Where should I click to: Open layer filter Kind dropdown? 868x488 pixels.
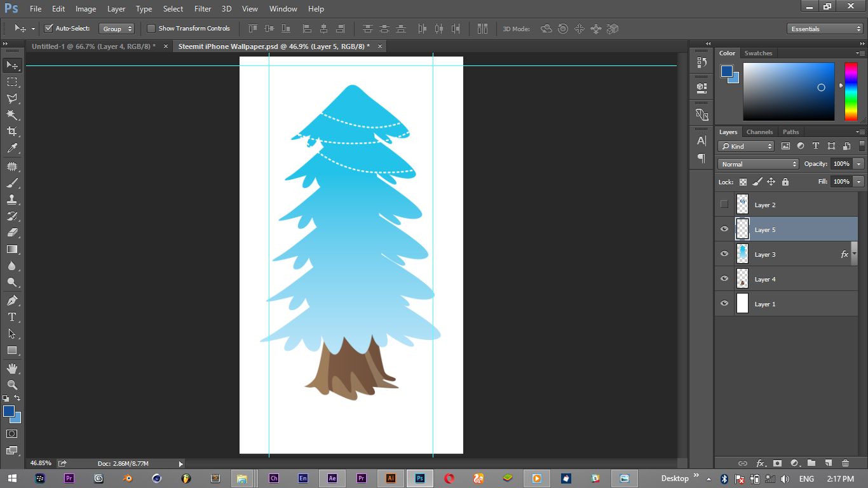click(747, 146)
